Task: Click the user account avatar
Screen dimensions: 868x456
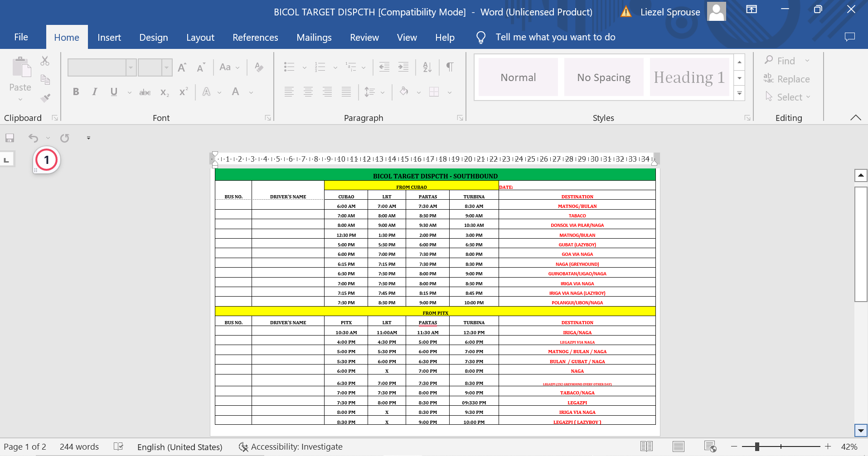Action: (717, 11)
